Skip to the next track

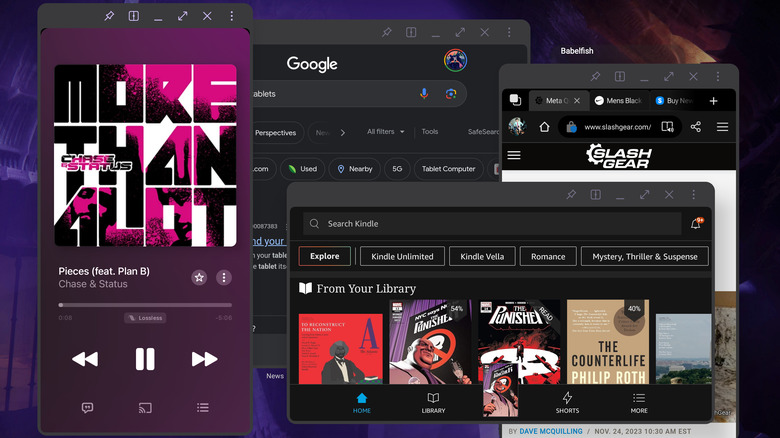[x=204, y=358]
